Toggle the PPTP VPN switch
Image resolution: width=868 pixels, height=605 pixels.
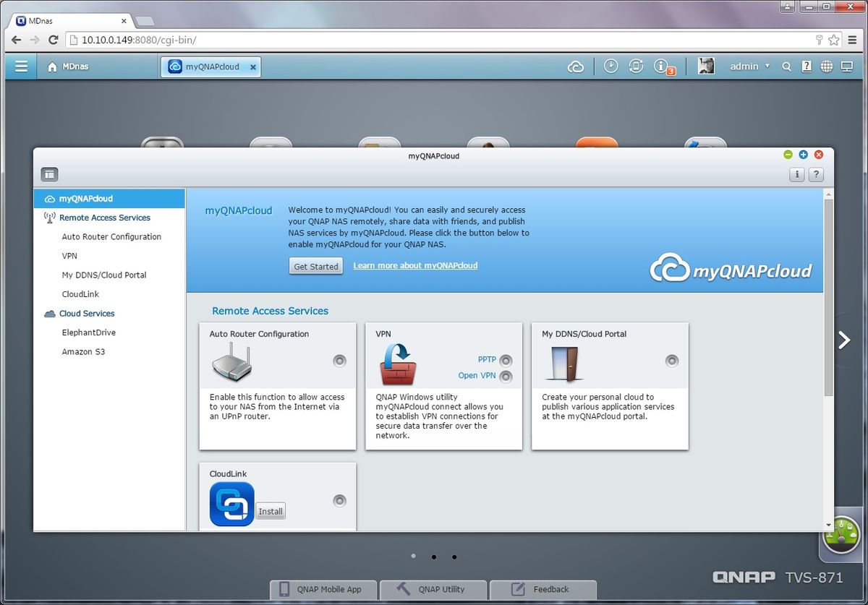click(506, 360)
